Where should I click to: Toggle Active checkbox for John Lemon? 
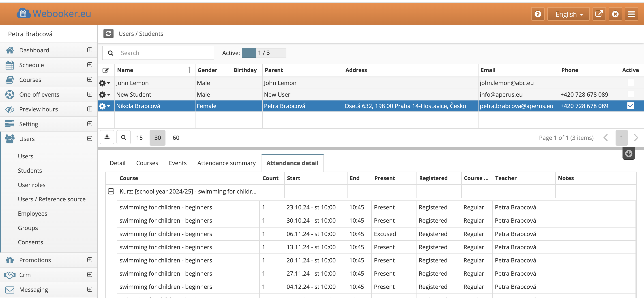[x=631, y=83]
